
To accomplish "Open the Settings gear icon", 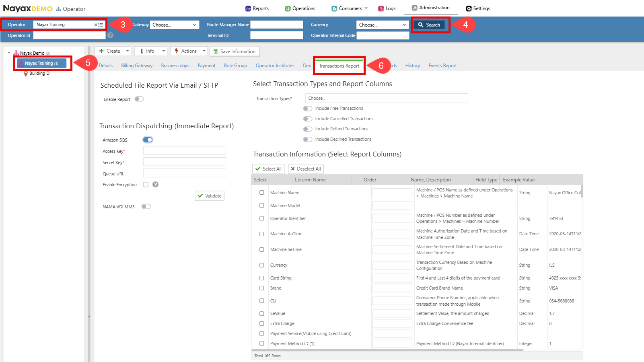I will click(x=469, y=8).
